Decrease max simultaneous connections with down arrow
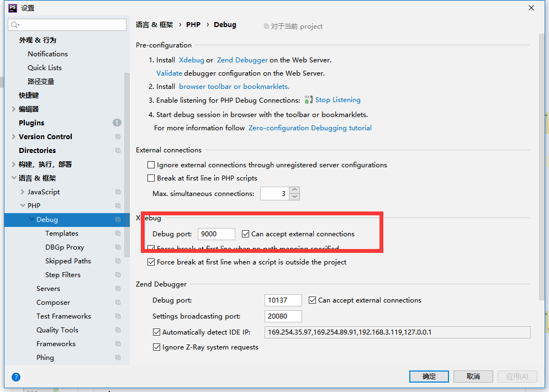This screenshot has height=392, width=549. (x=294, y=197)
